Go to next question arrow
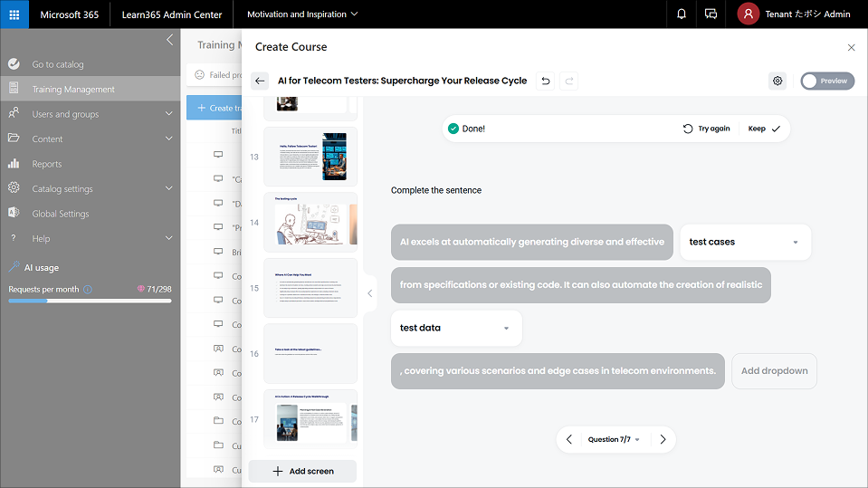Screen dimensions: 868x488 pyautogui.click(x=663, y=439)
